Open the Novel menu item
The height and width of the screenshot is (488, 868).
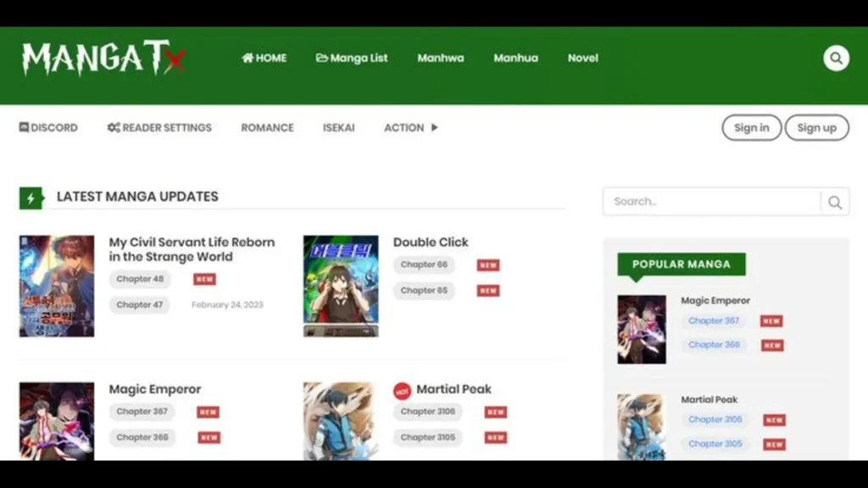click(x=583, y=58)
